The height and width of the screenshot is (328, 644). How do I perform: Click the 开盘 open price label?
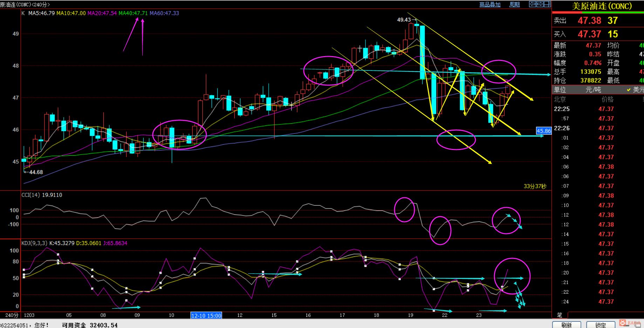click(613, 63)
